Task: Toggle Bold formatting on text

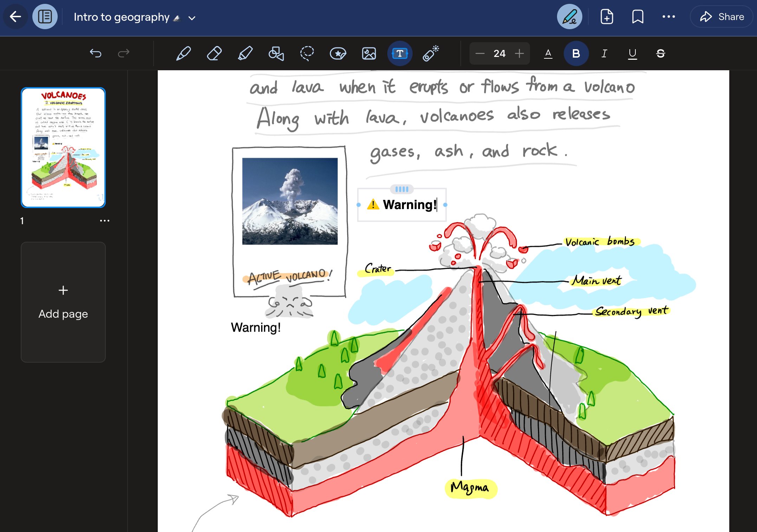Action: (576, 53)
